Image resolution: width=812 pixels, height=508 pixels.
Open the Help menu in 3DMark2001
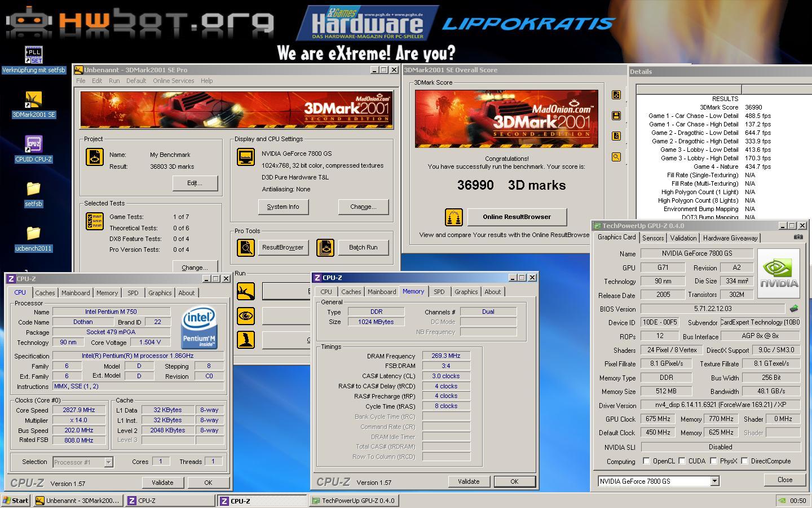tap(206, 81)
